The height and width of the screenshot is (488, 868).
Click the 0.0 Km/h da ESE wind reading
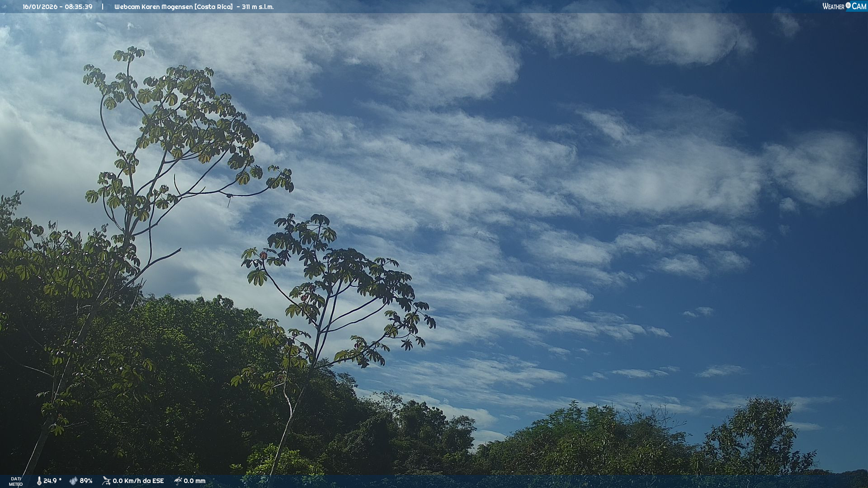(x=138, y=481)
